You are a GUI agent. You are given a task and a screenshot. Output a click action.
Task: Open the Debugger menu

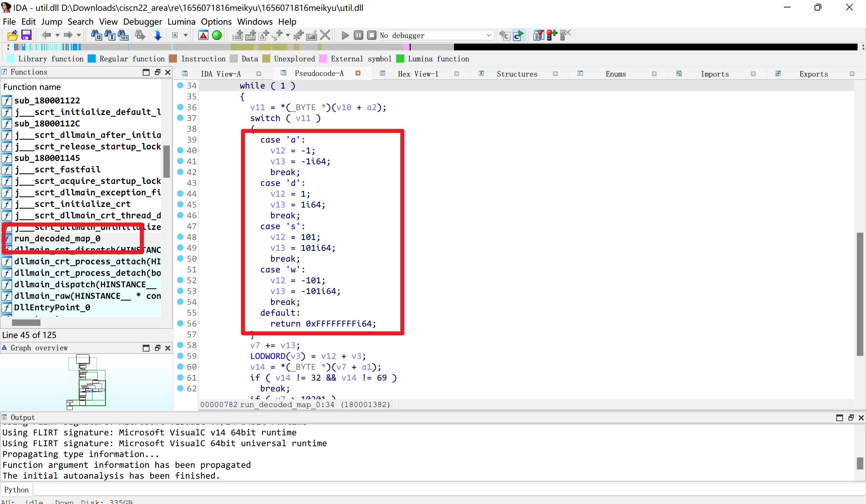143,22
